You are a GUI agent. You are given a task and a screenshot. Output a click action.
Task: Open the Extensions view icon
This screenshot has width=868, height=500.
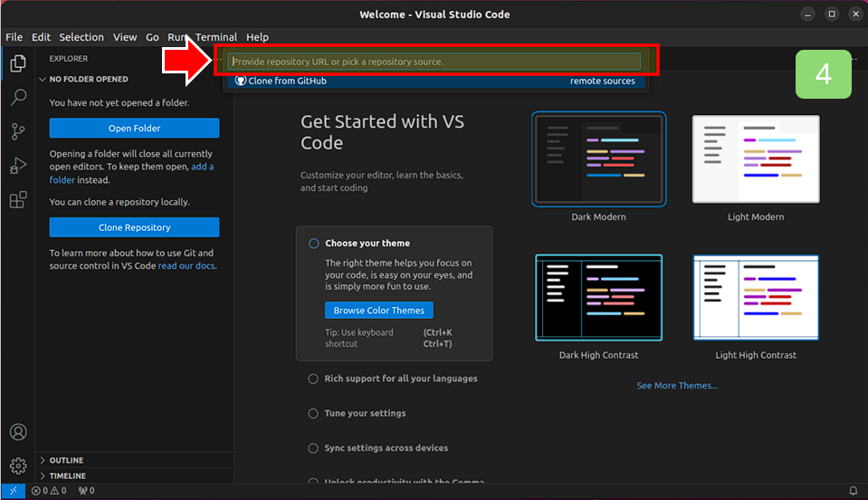tap(18, 200)
